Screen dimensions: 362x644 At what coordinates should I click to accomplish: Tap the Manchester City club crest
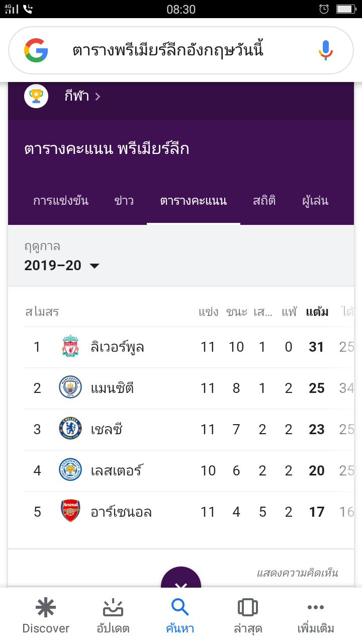click(70, 388)
